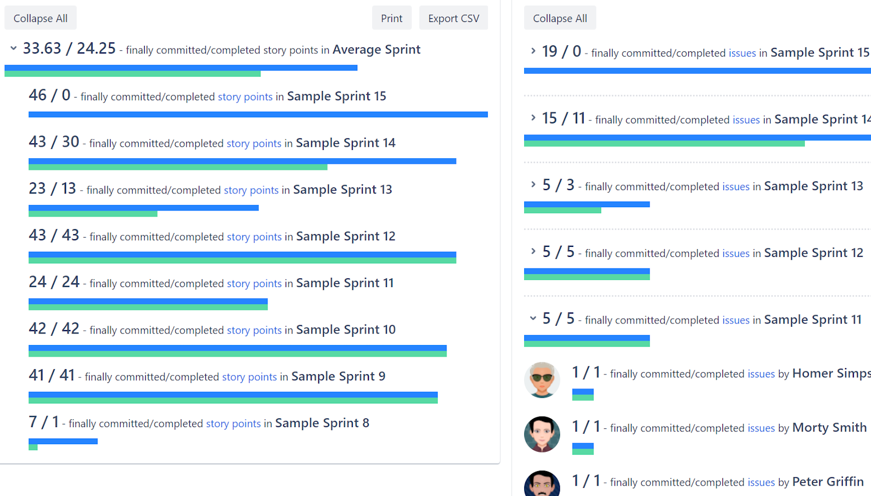Click Morty Smith's avatar

point(541,433)
